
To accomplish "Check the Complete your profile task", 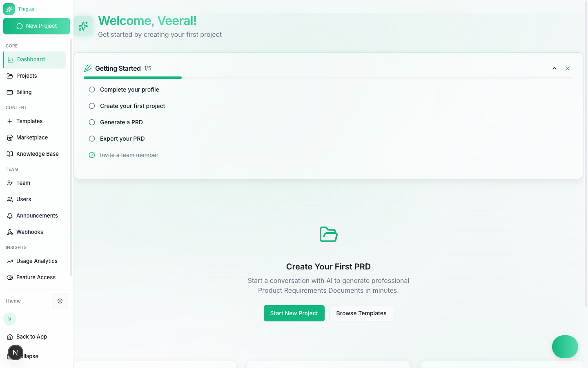I will (x=91, y=89).
